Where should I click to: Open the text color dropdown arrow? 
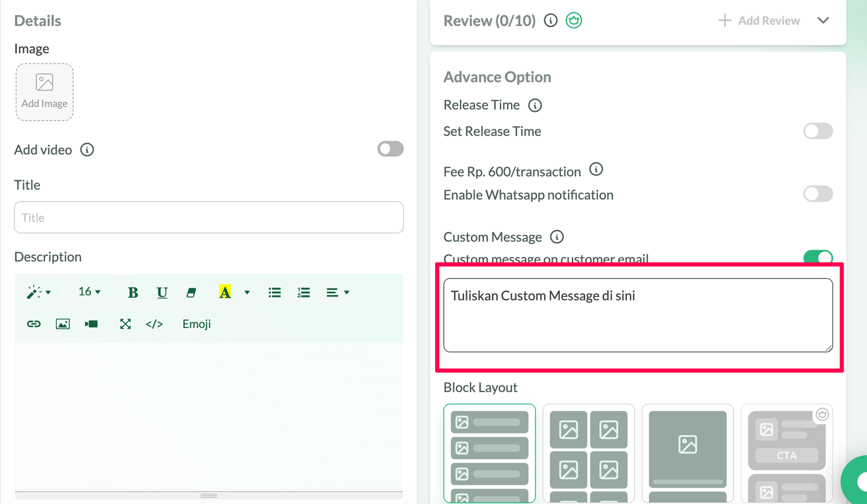point(247,293)
